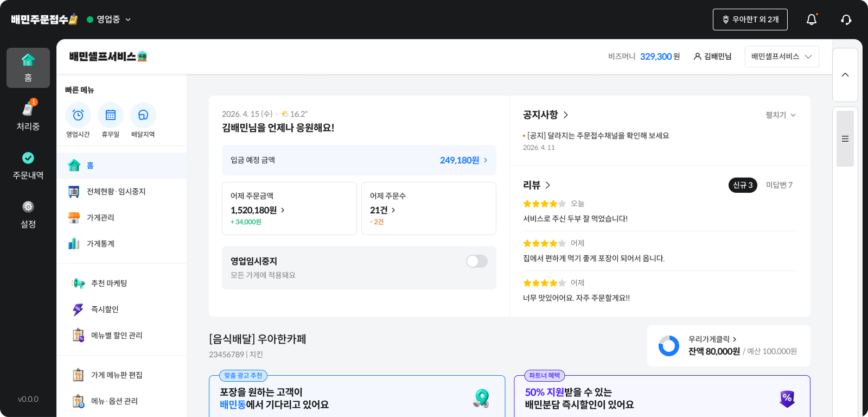Select 가게 메뉴판 편집 menu item
Viewport: 868px width, 417px height.
122,375
